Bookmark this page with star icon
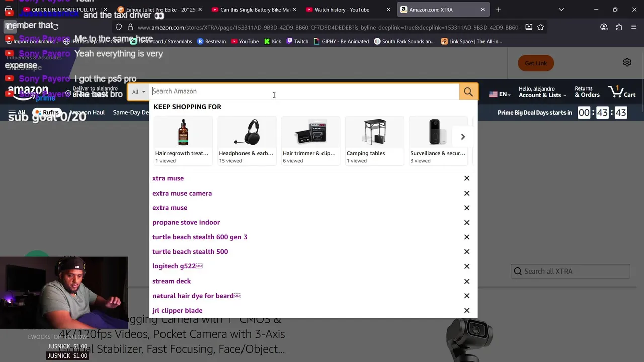This screenshot has height=362, width=644. click(x=541, y=27)
